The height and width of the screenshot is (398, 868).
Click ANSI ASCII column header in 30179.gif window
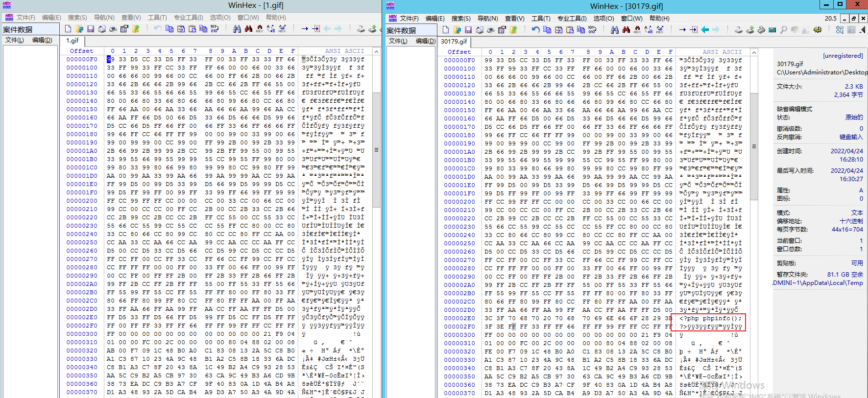[x=722, y=52]
